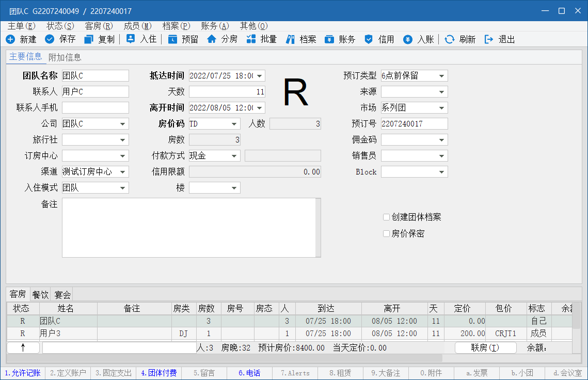Click the 入账 (Post) yen icon

(x=408, y=39)
